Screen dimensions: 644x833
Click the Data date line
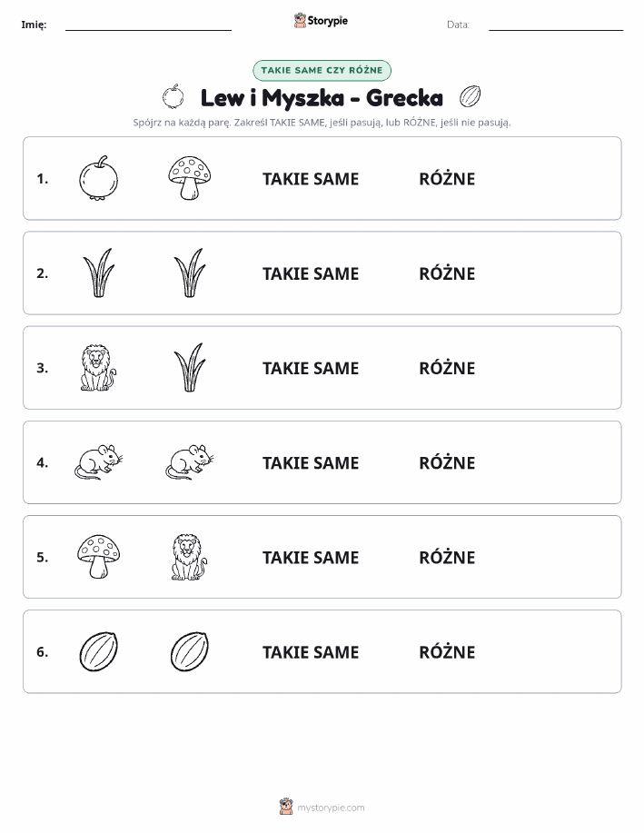556,25
